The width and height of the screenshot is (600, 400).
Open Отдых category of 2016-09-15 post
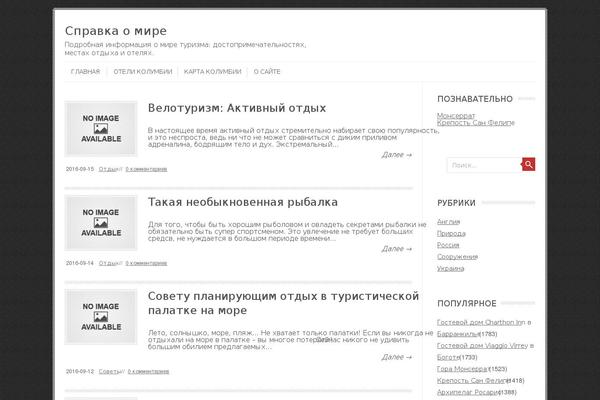click(108, 169)
